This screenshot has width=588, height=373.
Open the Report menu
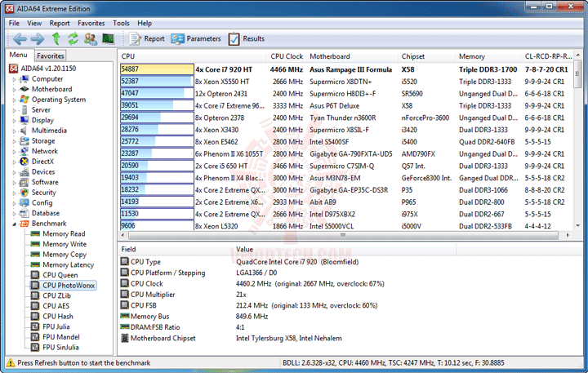(x=60, y=23)
